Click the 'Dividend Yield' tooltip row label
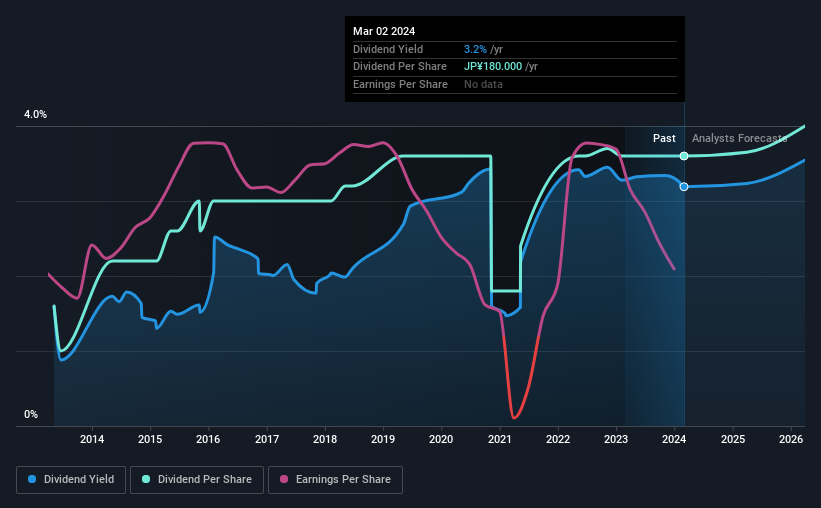 click(388, 49)
